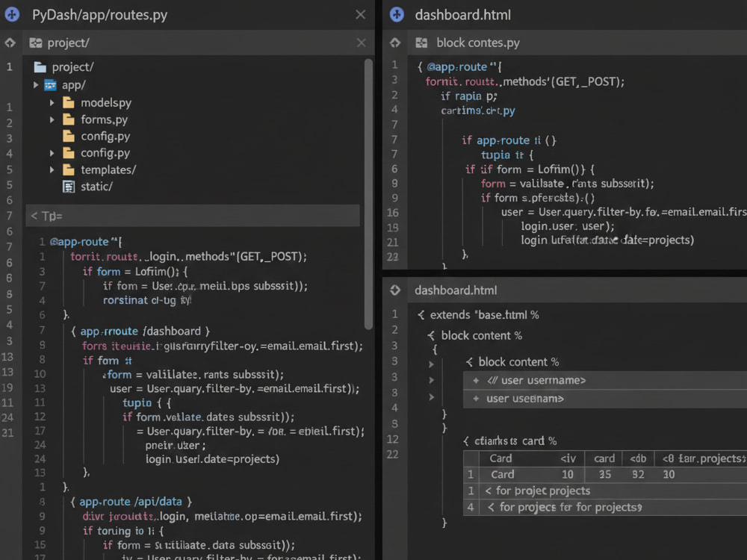Click the 'card' column header in table
This screenshot has width=747, height=560.
tap(604, 458)
